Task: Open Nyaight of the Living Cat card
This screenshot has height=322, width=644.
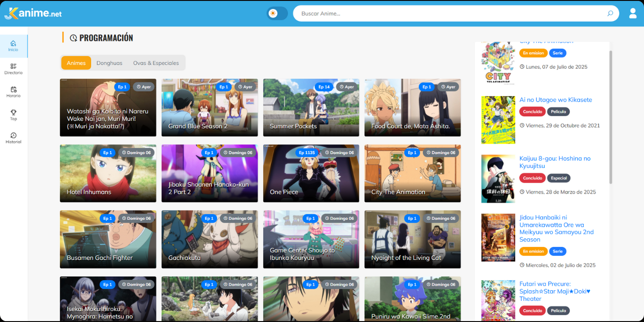Action: pyautogui.click(x=413, y=239)
